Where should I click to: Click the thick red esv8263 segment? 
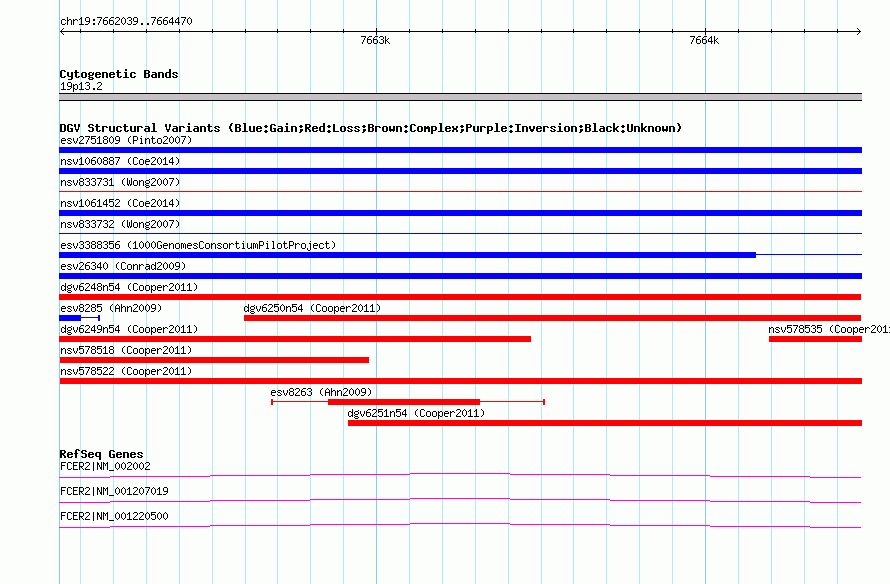tap(404, 402)
